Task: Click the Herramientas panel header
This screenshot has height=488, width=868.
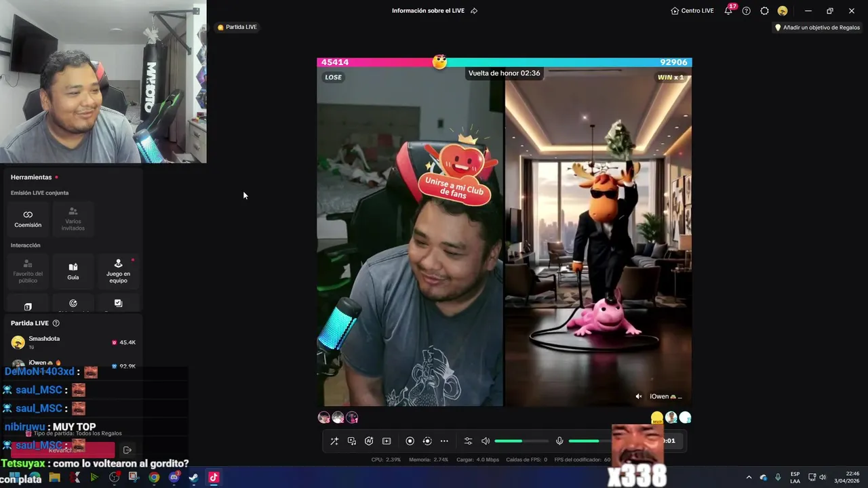Action: point(31,177)
